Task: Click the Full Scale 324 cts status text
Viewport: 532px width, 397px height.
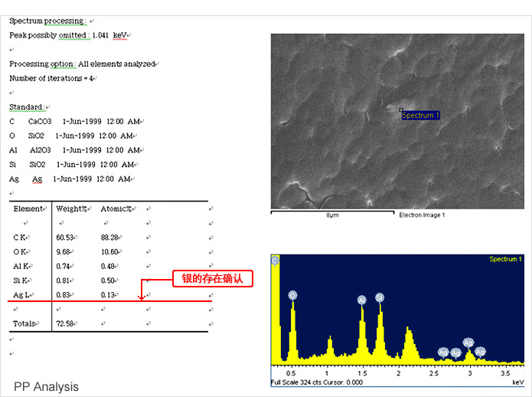Action: click(x=318, y=382)
